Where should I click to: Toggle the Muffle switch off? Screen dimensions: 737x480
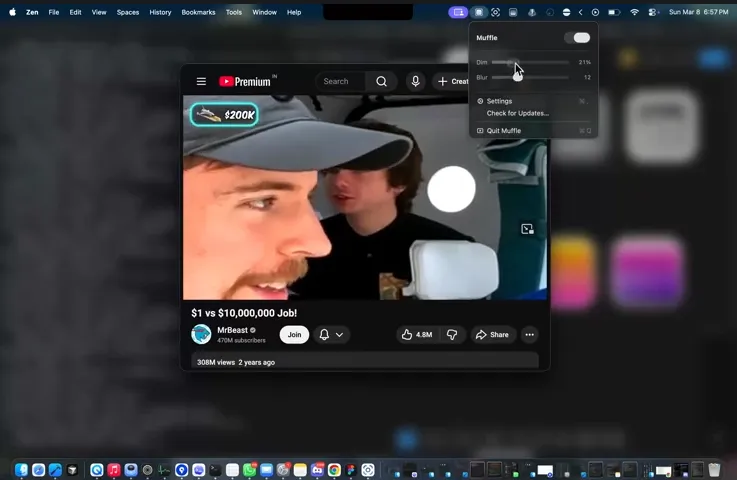[x=577, y=38]
